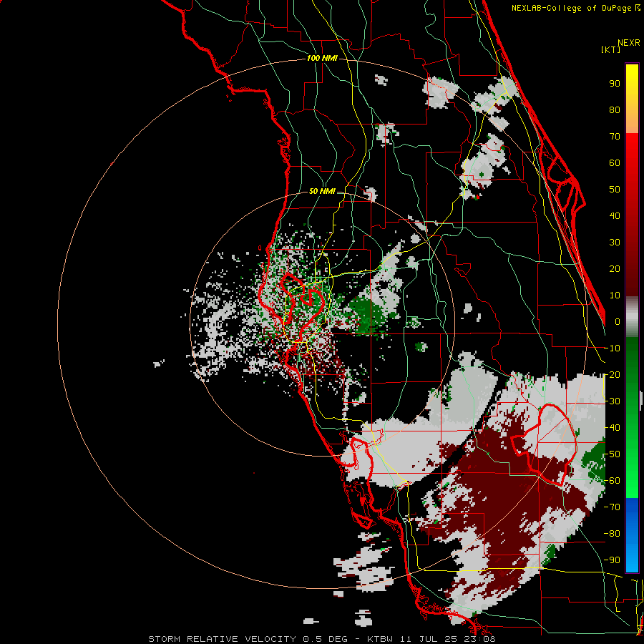Click the positive "90" scale value

[x=615, y=84]
